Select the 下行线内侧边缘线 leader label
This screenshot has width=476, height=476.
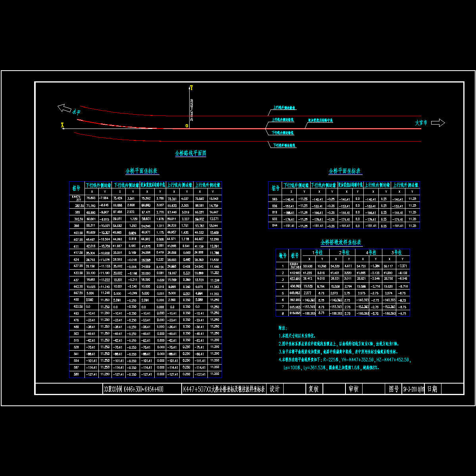(283, 133)
